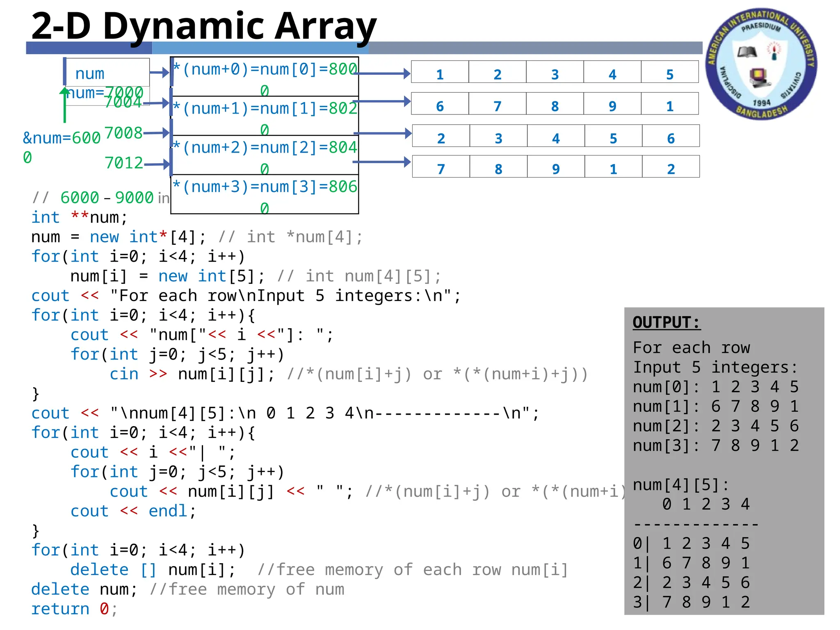The height and width of the screenshot is (630, 840).
Task: Select the "*(num+3)=num[3]=8060" pointer box
Action: 265,194
